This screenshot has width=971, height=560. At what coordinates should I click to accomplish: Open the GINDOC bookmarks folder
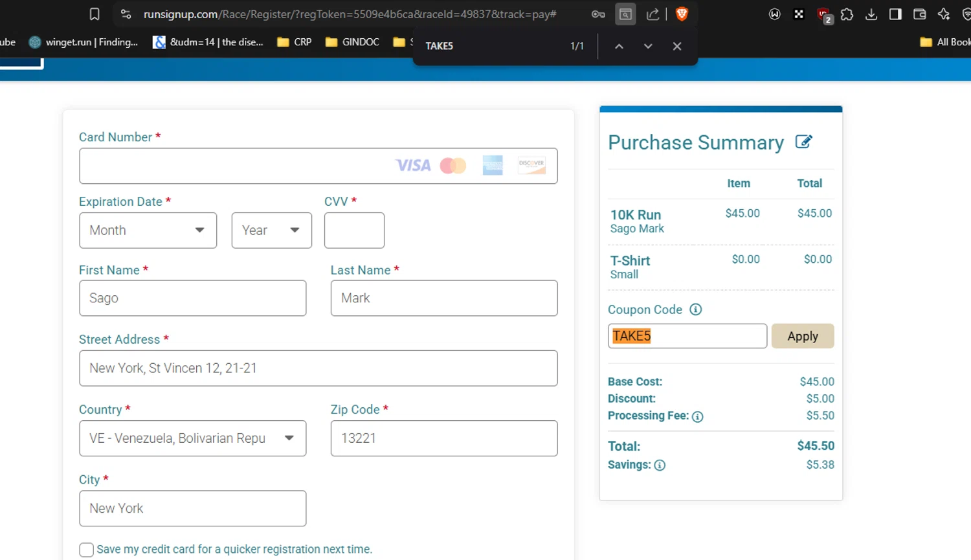pyautogui.click(x=352, y=42)
